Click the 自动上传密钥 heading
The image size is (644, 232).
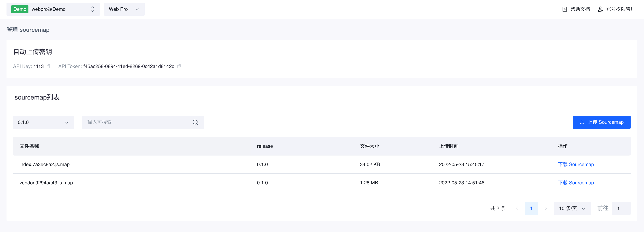33,52
